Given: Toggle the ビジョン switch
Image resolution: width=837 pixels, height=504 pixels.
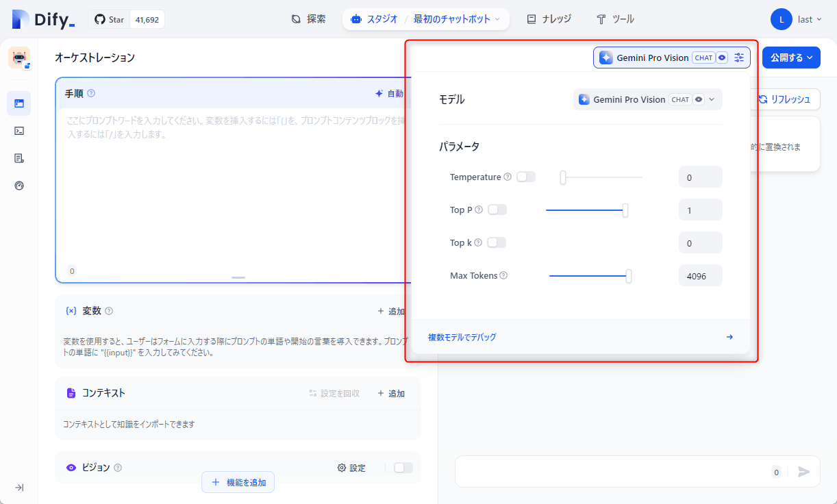Looking at the screenshot, I should (403, 468).
